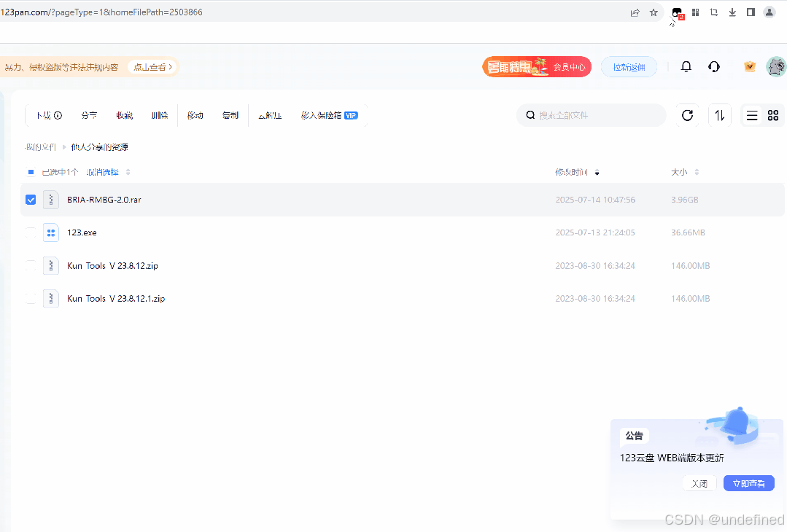
Task: Click 收藏 in the file toolbar
Action: pyautogui.click(x=125, y=115)
